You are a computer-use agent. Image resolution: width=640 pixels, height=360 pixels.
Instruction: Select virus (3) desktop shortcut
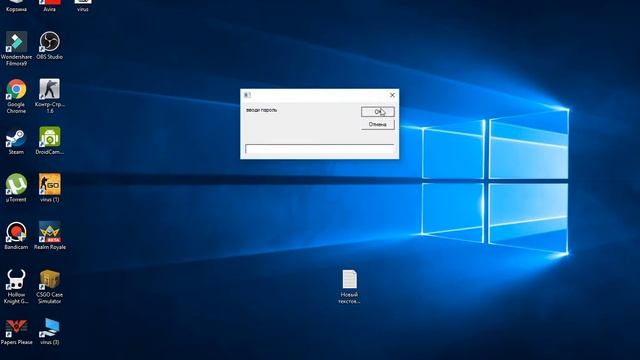(49, 331)
